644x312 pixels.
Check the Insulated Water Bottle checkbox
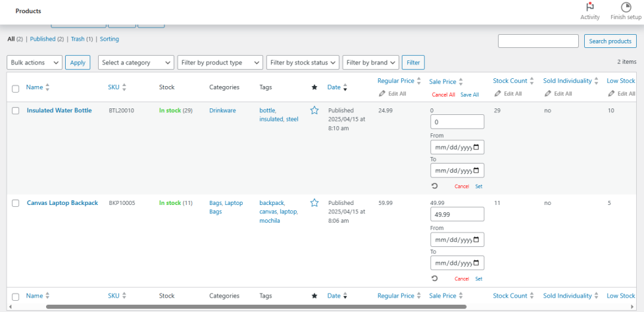[16, 111]
